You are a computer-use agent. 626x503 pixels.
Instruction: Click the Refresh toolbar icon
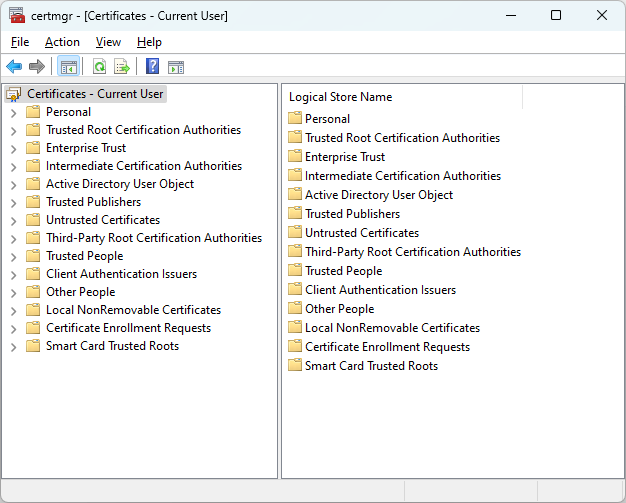tap(99, 67)
